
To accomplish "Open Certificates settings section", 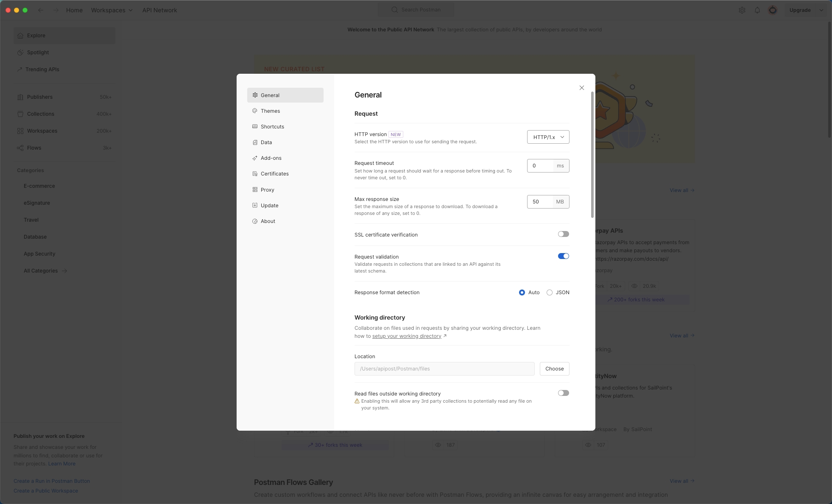I will pyautogui.click(x=285, y=174).
